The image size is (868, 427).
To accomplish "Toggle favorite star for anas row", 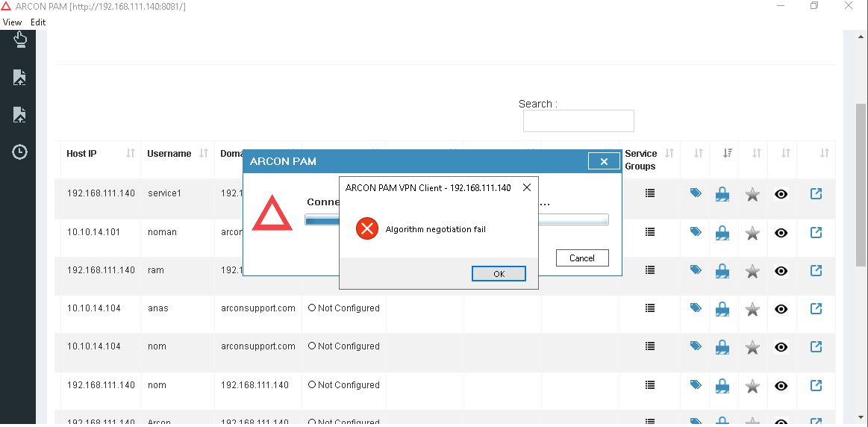I will 752,309.
